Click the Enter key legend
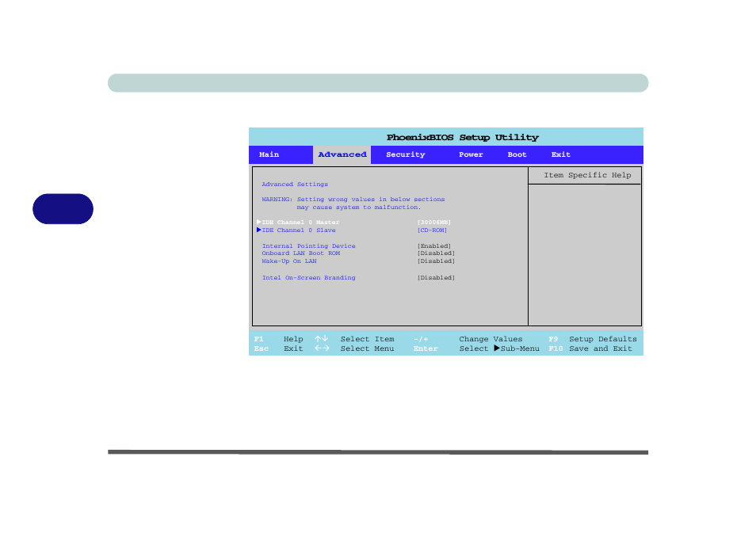Image resolution: width=756 pixels, height=533 pixels. (x=426, y=348)
